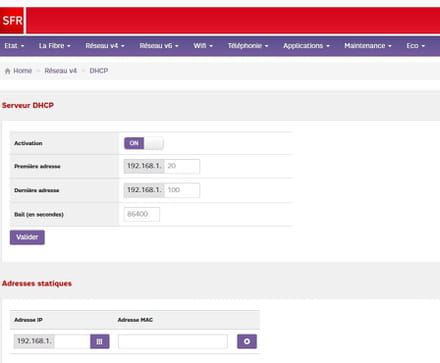Screen dimensions: 440x363
Task: Open the Téléphonie dropdown
Action: coord(248,46)
